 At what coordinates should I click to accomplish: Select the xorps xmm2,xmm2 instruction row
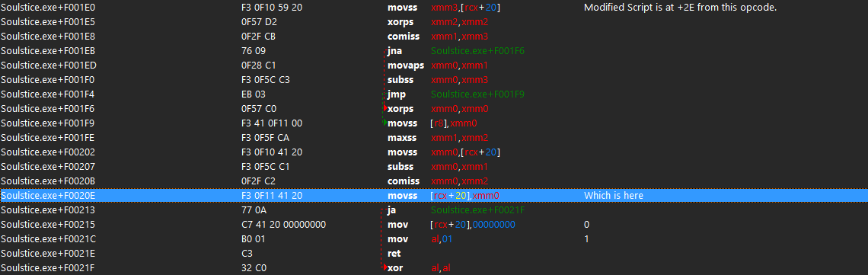coord(434,22)
